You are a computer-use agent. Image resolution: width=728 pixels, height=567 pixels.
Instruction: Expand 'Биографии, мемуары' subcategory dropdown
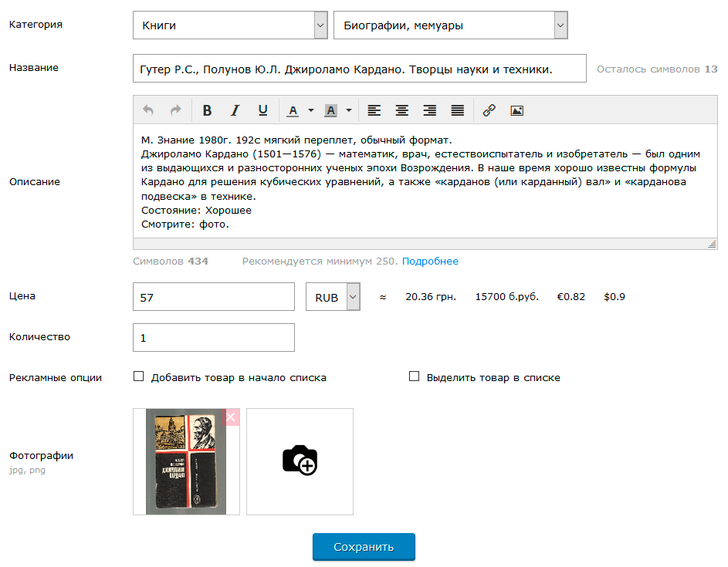click(x=450, y=25)
